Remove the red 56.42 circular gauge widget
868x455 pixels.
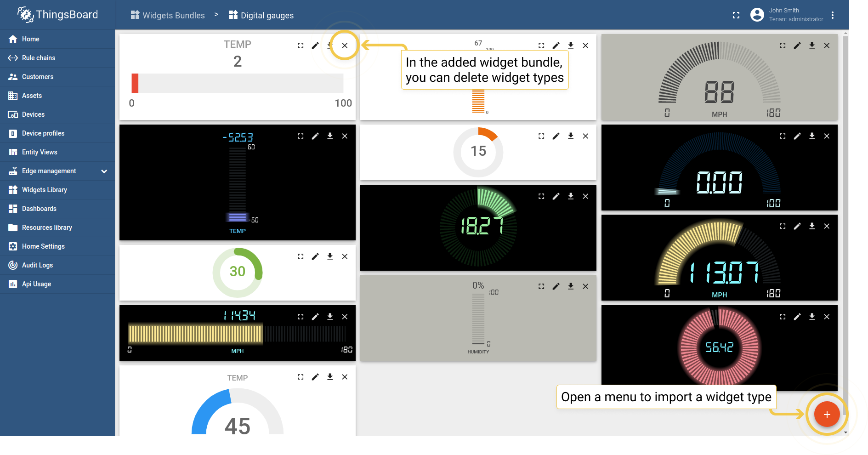coord(827,317)
